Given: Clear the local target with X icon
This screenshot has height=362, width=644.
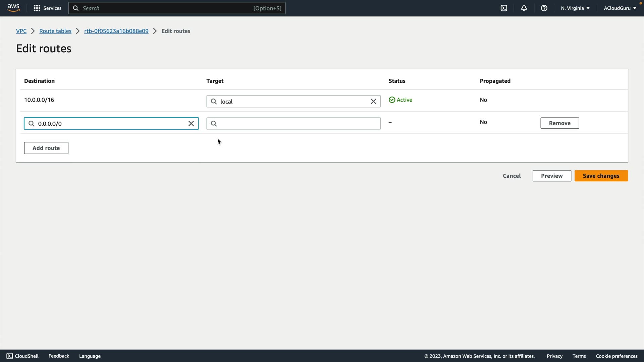Looking at the screenshot, I should coord(373,102).
